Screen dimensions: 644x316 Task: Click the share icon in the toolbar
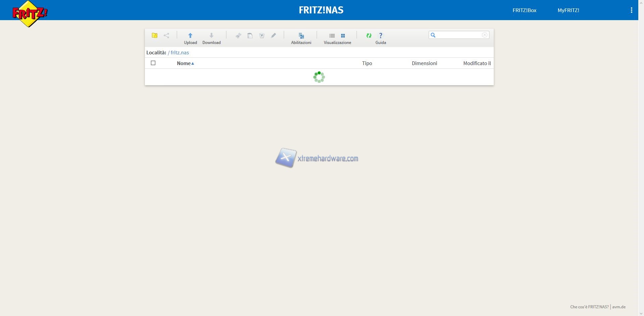pyautogui.click(x=166, y=36)
